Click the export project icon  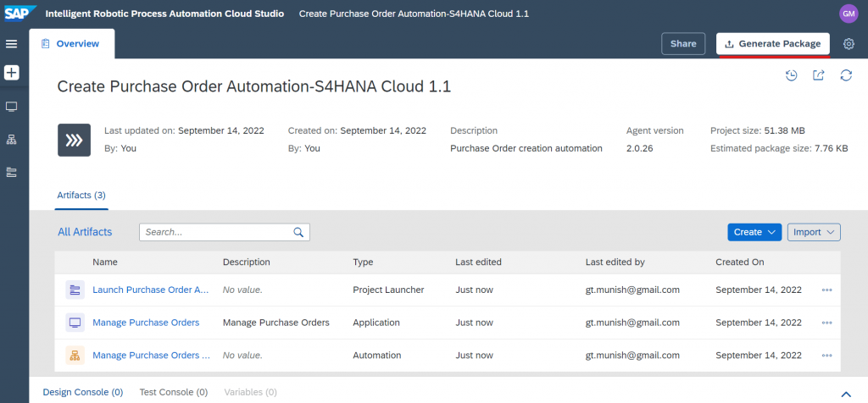click(819, 75)
